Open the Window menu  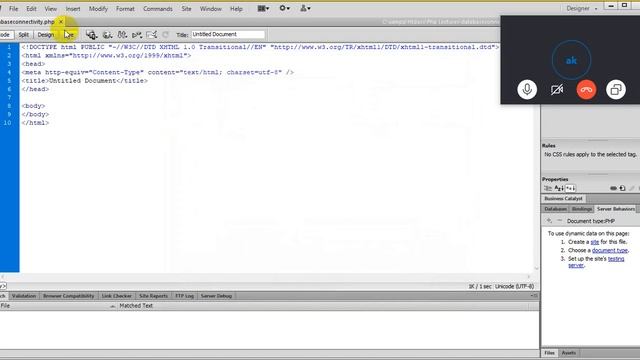[211, 9]
